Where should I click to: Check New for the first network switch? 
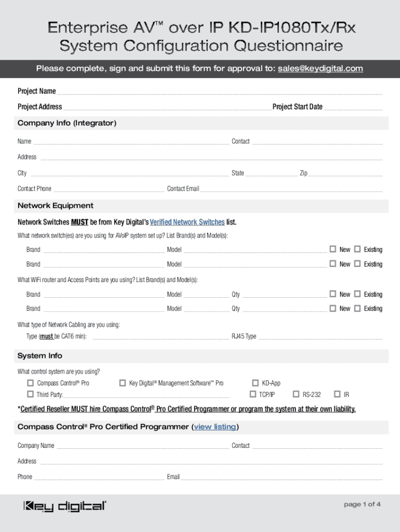coord(332,249)
